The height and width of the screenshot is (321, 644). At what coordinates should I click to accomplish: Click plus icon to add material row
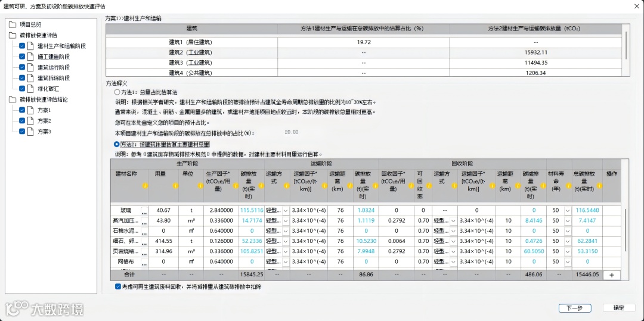[x=612, y=275]
